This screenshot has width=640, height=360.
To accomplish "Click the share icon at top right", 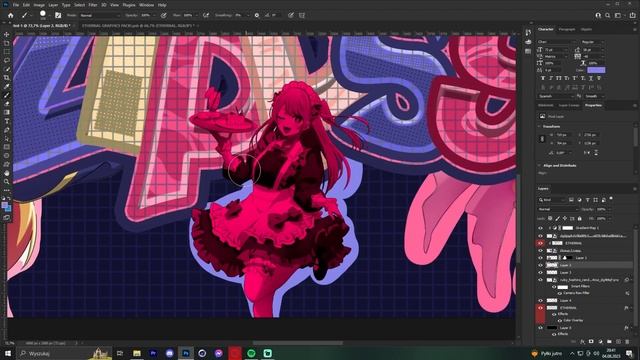I will pyautogui.click(x=633, y=15).
